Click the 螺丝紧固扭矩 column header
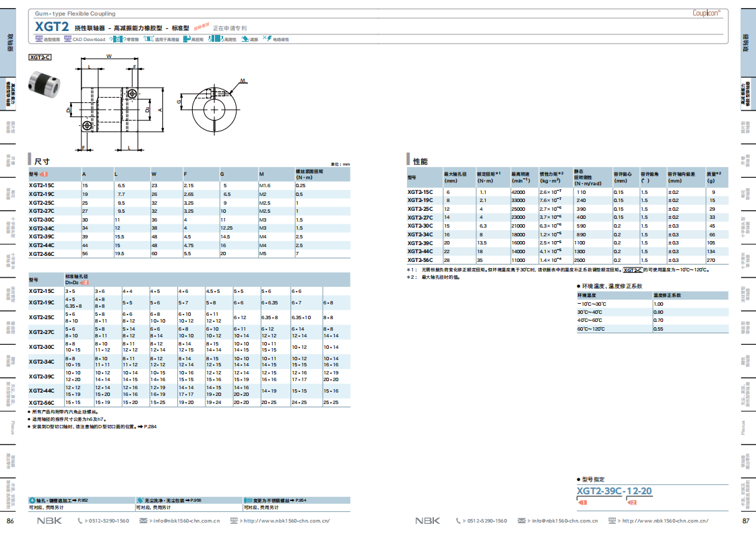This screenshot has height=534, width=756. tap(309, 174)
